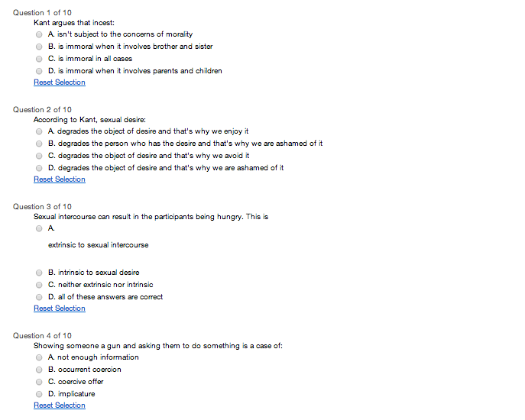Pick option D about parents and children

[x=39, y=71]
